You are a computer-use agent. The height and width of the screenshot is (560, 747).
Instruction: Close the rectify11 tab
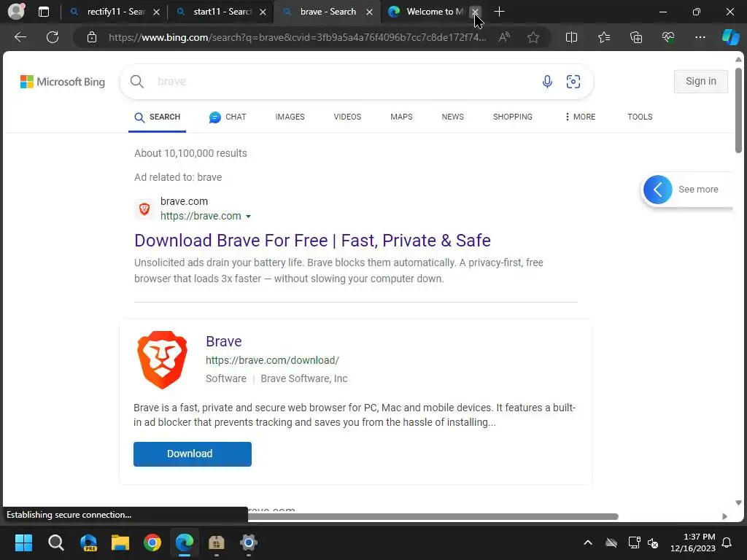(156, 12)
